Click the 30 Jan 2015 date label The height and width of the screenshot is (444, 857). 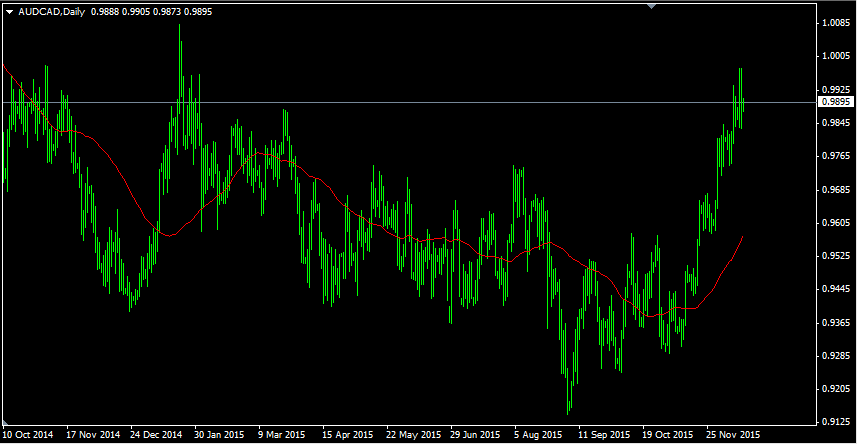(221, 435)
